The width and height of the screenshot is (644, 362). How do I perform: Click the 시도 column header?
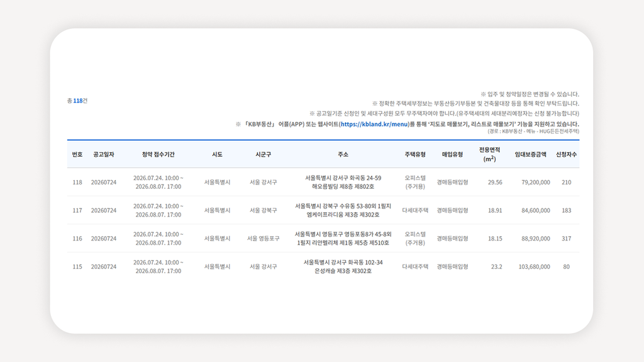click(x=217, y=154)
